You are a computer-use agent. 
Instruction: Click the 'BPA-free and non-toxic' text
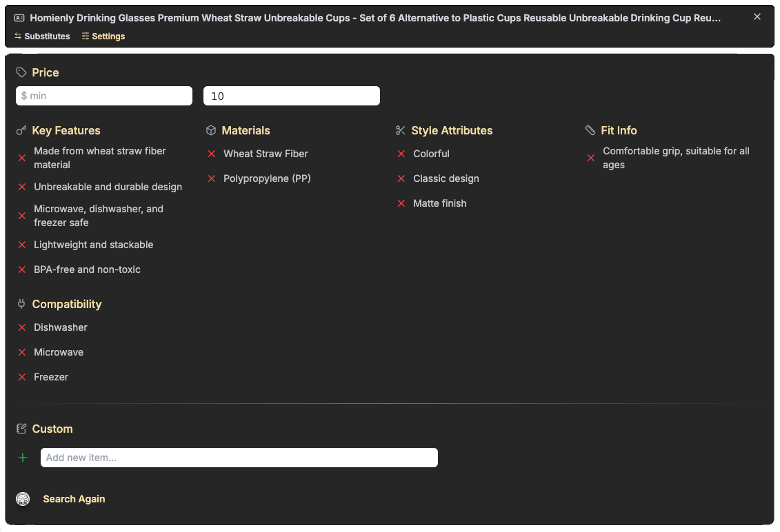[x=87, y=269]
